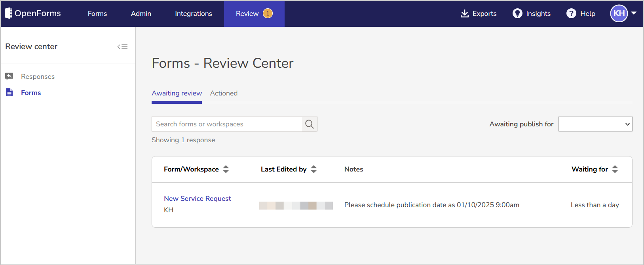Open the New Service Request form link
Image resolution: width=644 pixels, height=265 pixels.
tap(198, 198)
